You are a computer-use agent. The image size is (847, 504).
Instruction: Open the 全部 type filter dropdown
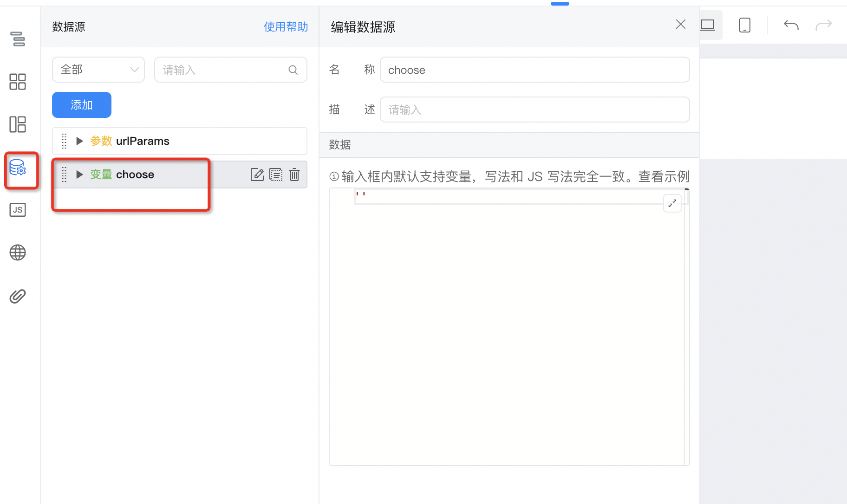98,70
